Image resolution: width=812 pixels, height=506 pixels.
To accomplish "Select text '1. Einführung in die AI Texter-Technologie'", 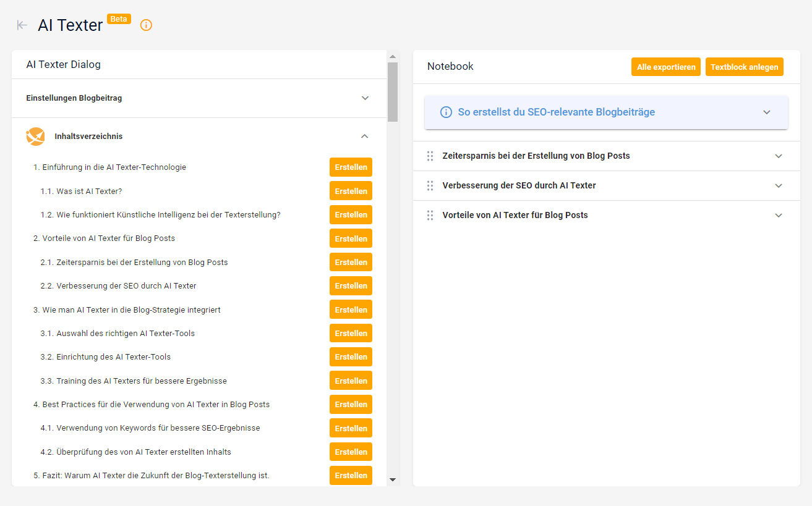I will coord(109,167).
